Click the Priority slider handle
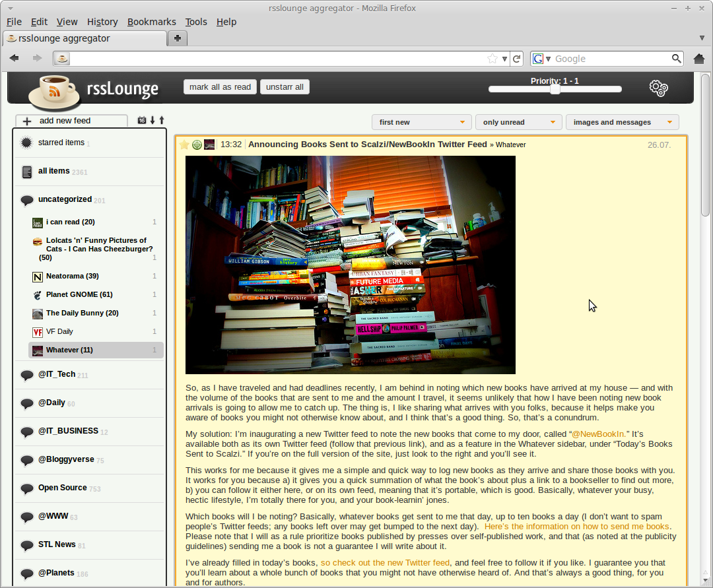The width and height of the screenshot is (713, 588). pos(555,89)
